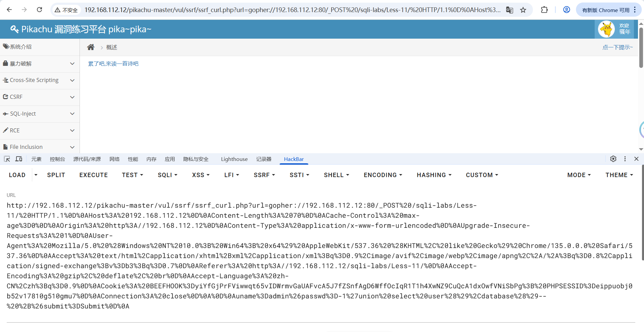Go back with the browser back arrow
This screenshot has width=644, height=332.
[9, 10]
